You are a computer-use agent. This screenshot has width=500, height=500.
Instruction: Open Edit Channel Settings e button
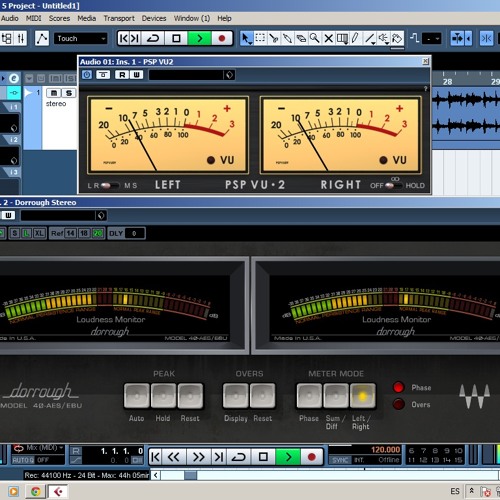(x=14, y=79)
